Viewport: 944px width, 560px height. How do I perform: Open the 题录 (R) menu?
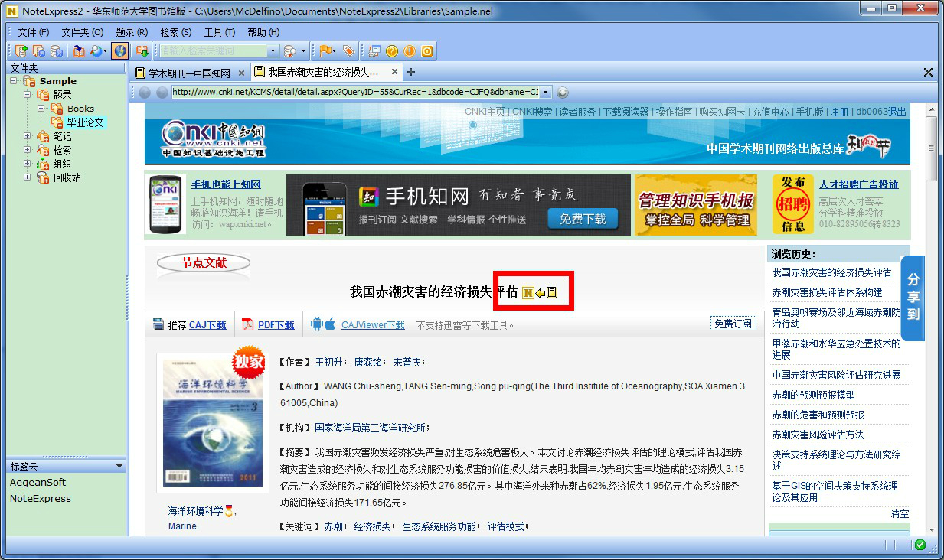tap(132, 32)
